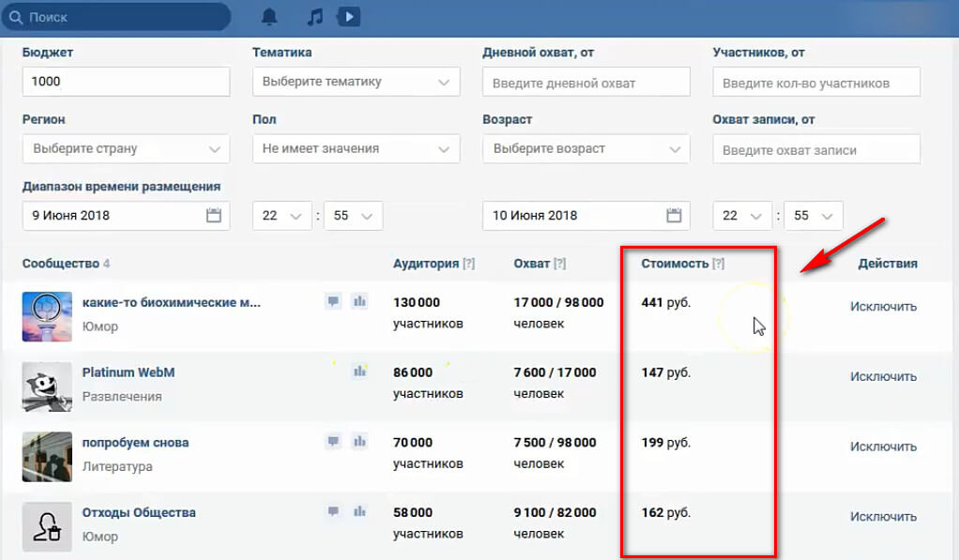
Task: Click help hint next to Стоимость
Action: click(719, 265)
